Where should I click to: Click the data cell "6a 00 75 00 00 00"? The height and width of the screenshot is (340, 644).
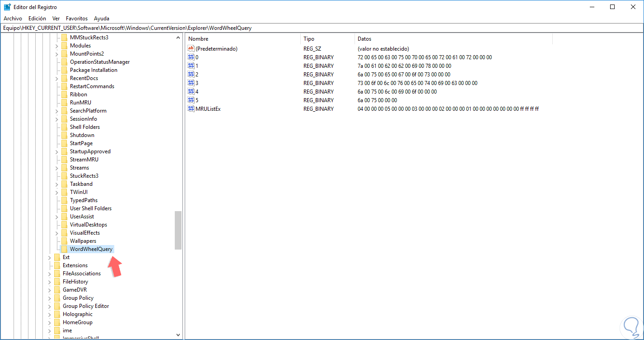click(377, 100)
